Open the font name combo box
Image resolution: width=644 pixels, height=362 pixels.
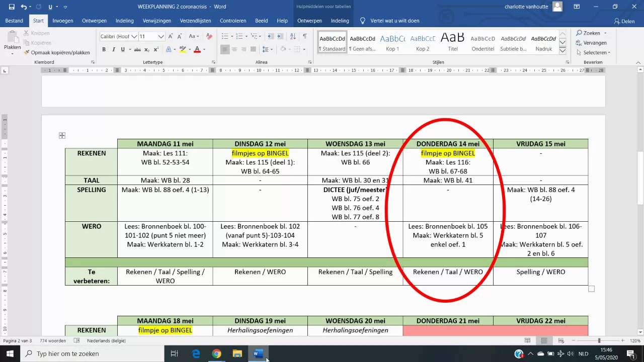pos(119,37)
